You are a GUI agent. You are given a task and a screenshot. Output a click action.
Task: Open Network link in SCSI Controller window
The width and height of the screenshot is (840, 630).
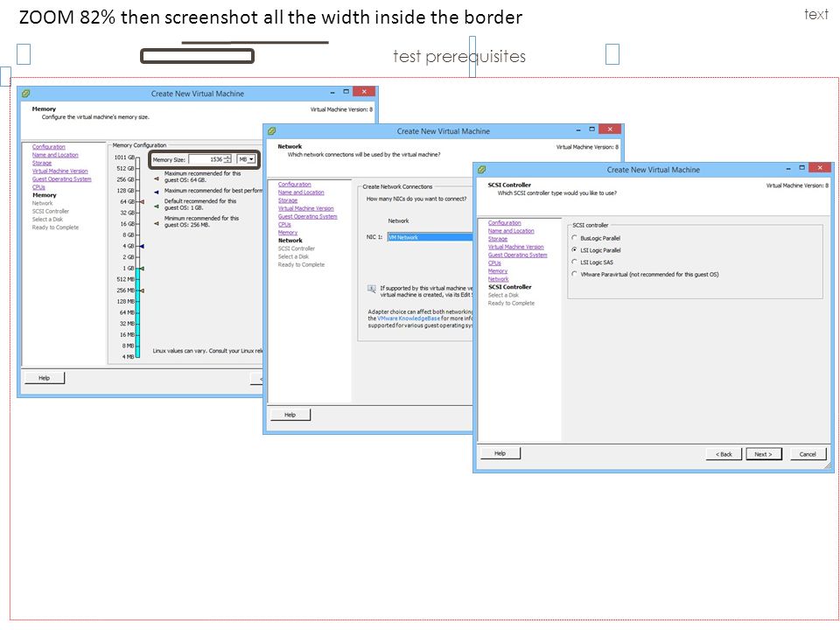point(498,279)
